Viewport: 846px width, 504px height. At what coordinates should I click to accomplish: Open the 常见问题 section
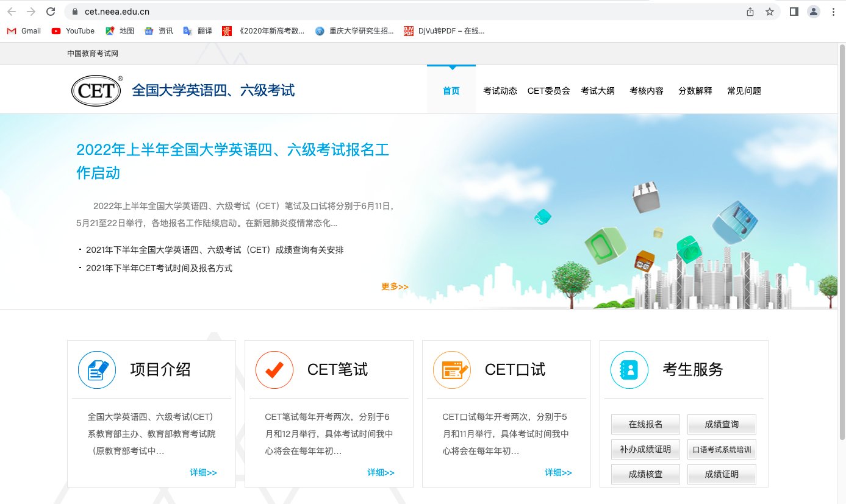744,90
